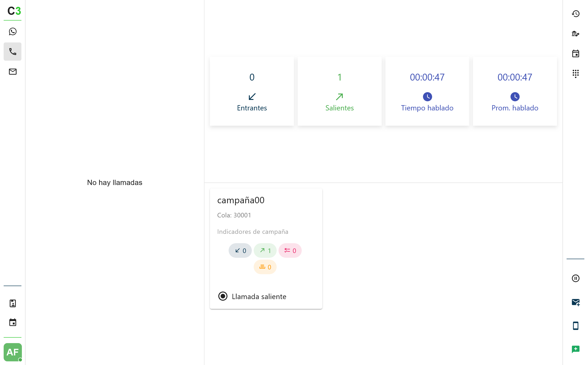Pause the agent status

575,278
